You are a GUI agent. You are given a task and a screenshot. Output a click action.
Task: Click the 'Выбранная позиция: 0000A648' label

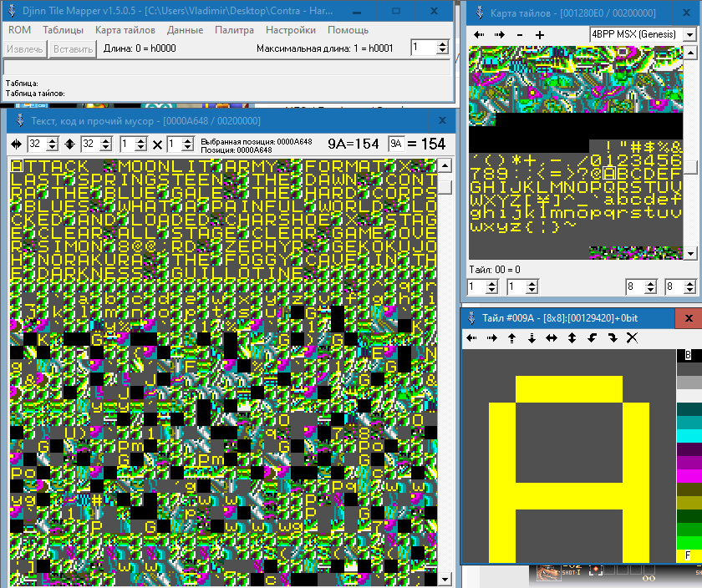[256, 141]
